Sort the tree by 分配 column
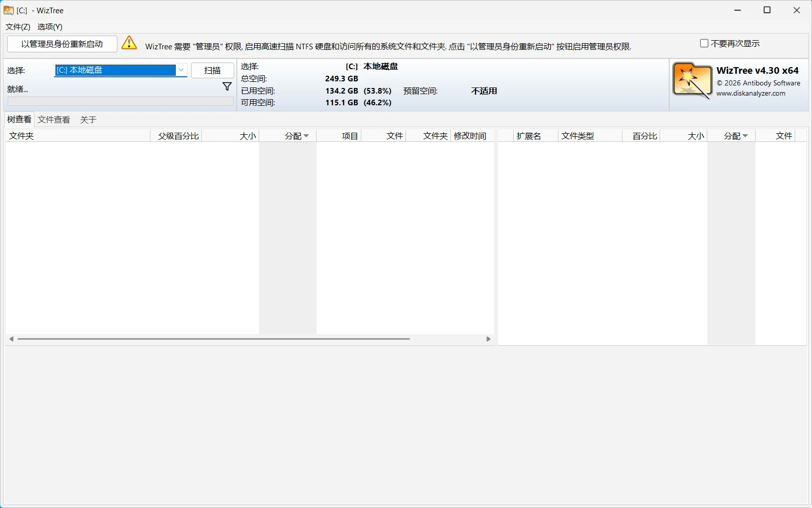812x508 pixels. (288, 136)
